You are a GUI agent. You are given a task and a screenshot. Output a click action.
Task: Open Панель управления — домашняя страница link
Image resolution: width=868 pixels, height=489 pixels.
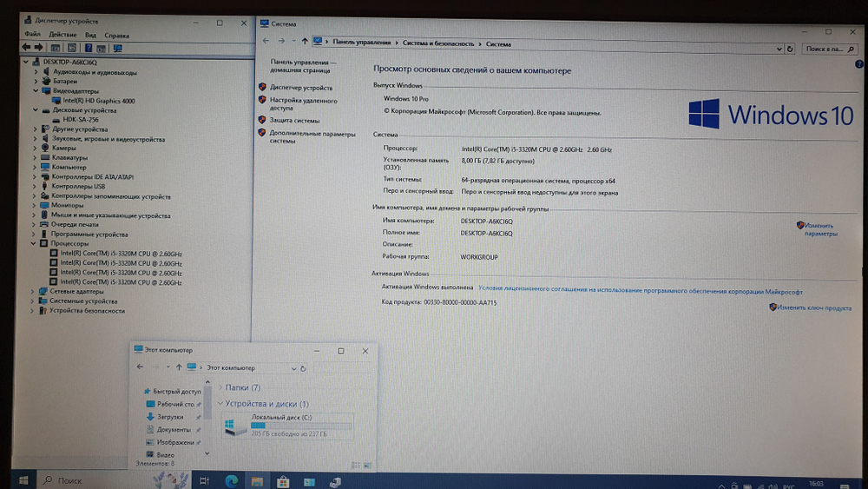[302, 67]
